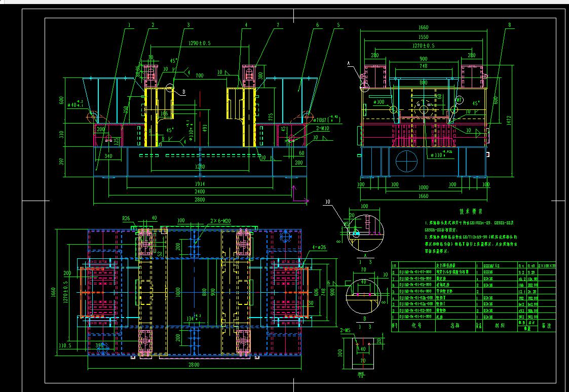This screenshot has height=392, width=569.
Task: Select the 310 dimension text
Action: click(x=61, y=135)
